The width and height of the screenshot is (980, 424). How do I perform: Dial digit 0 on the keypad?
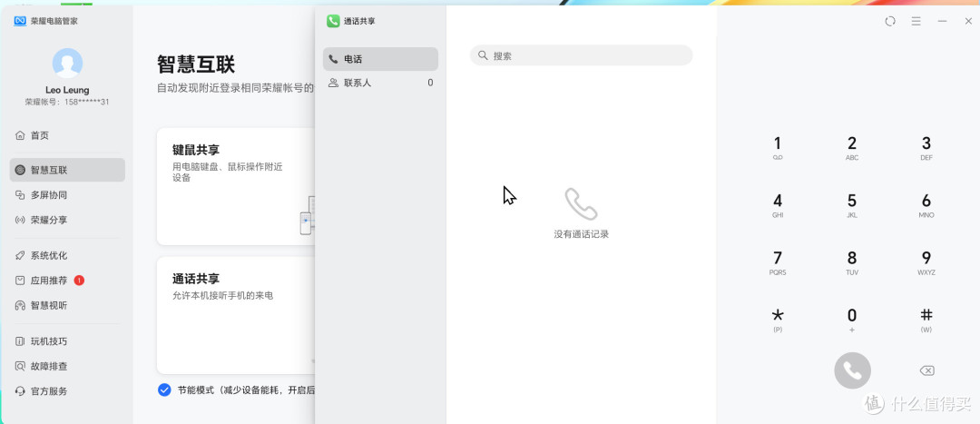852,320
